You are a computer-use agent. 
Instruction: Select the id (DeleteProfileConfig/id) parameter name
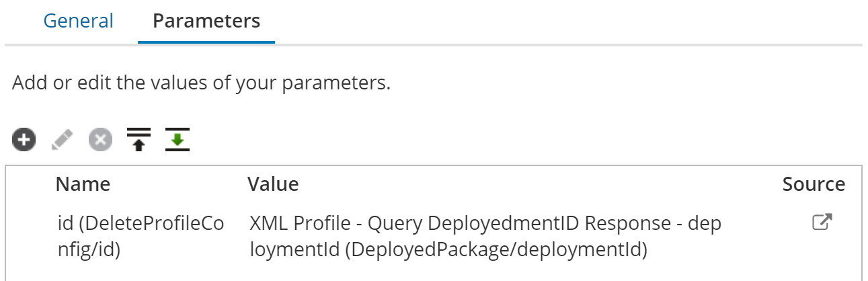pos(141,223)
